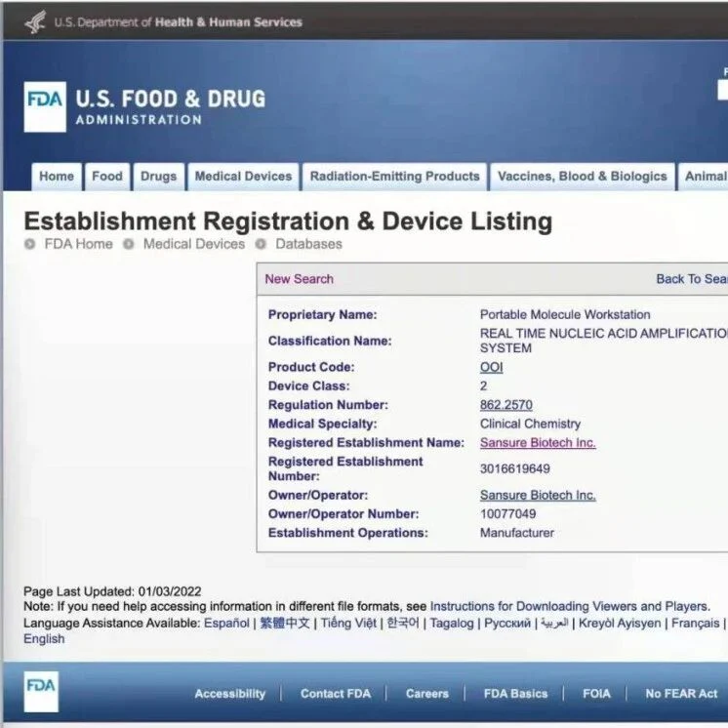This screenshot has width=728, height=728.
Task: Open the Home tab
Action: tap(57, 177)
